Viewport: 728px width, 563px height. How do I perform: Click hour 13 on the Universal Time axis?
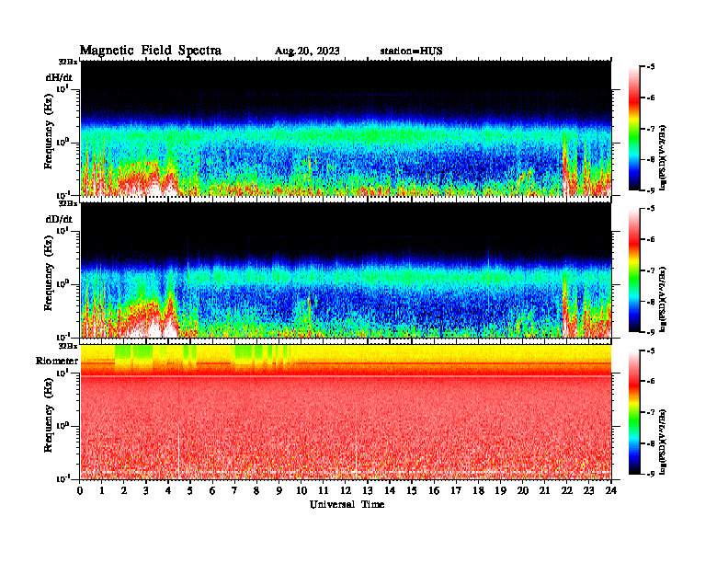[368, 491]
